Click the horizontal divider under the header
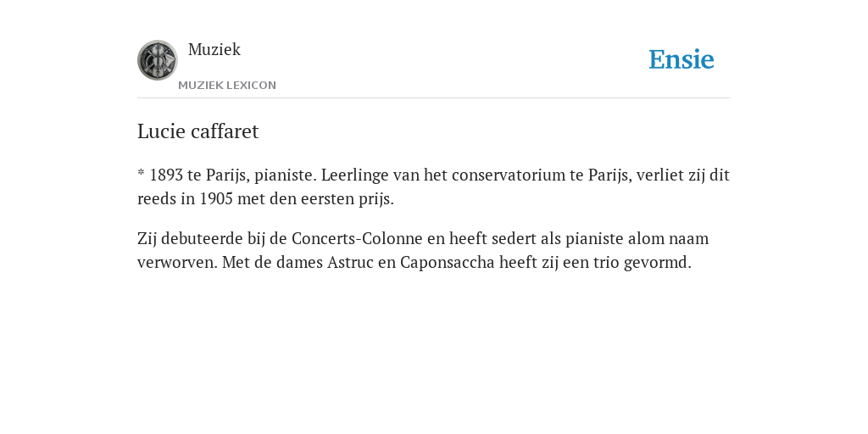 coord(434,98)
